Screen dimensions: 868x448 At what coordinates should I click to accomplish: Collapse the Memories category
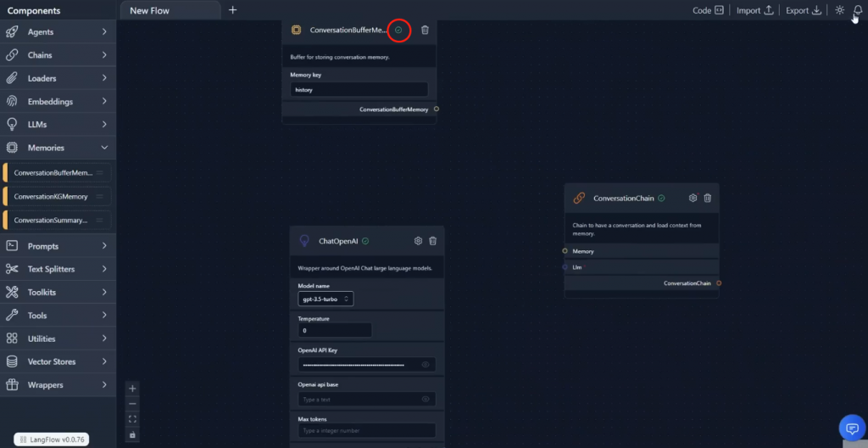point(104,148)
